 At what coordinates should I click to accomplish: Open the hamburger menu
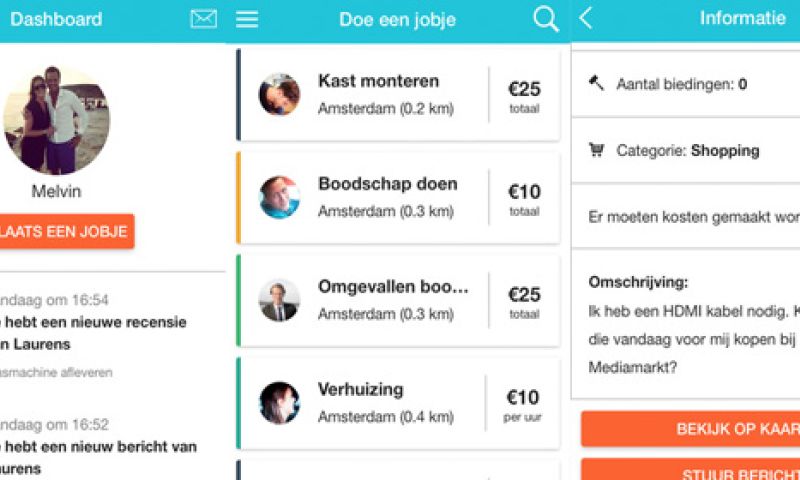(247, 19)
